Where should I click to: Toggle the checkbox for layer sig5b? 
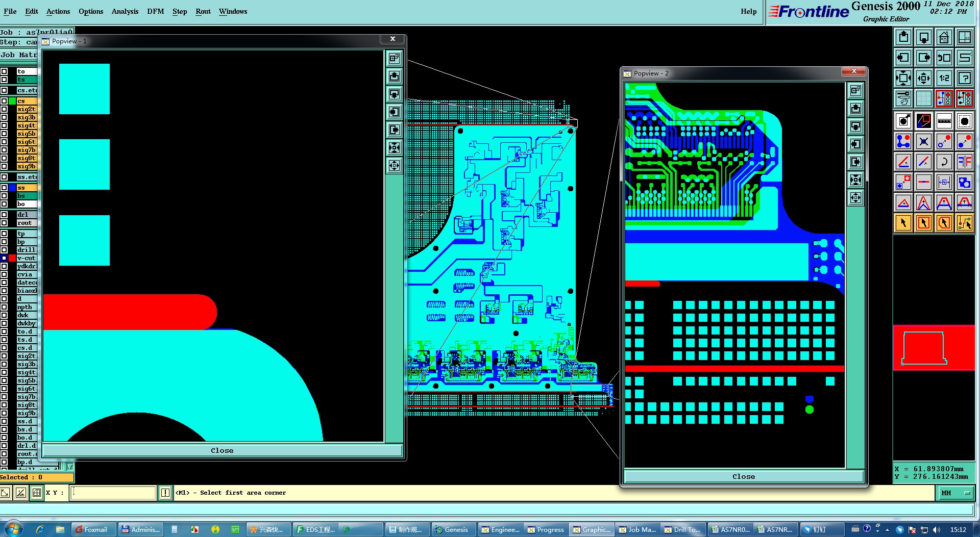[4, 134]
